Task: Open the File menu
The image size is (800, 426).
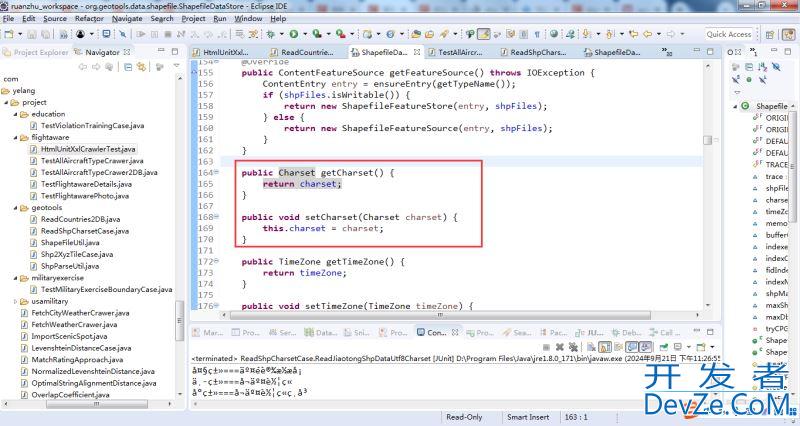Action: point(8,18)
